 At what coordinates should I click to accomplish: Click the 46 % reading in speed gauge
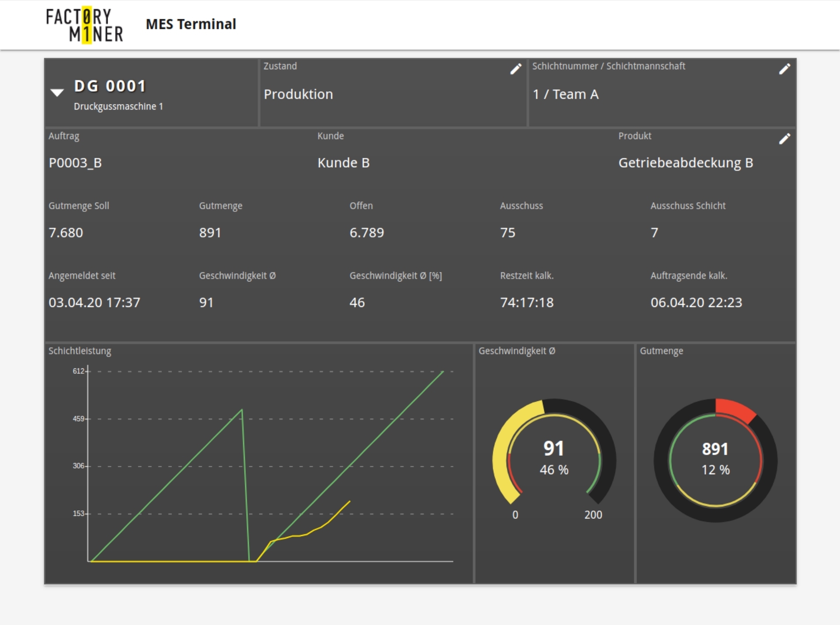click(554, 470)
